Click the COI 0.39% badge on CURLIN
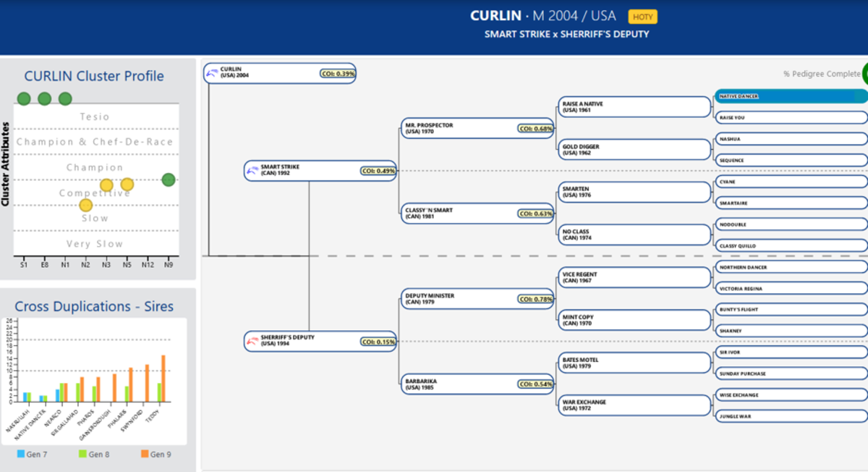868x472 pixels. point(339,72)
